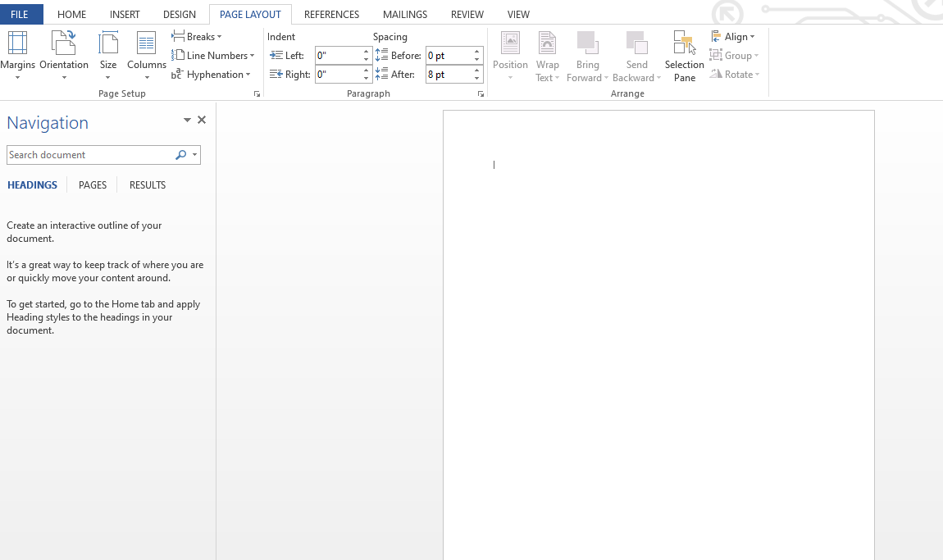Image resolution: width=943 pixels, height=560 pixels.
Task: Open the Paragraph dialog launcher
Action: pyautogui.click(x=481, y=93)
